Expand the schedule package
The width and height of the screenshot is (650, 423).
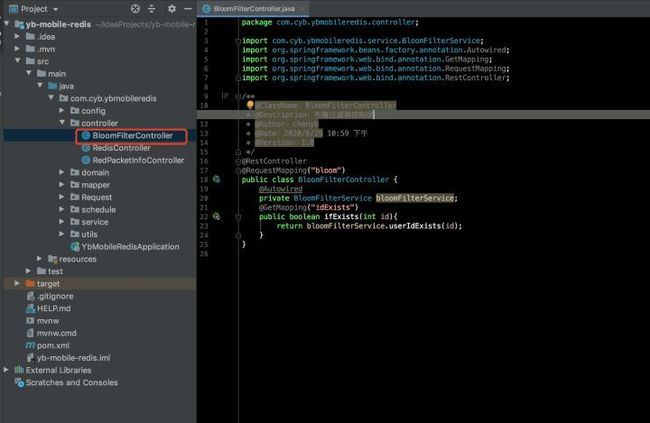tap(62, 209)
